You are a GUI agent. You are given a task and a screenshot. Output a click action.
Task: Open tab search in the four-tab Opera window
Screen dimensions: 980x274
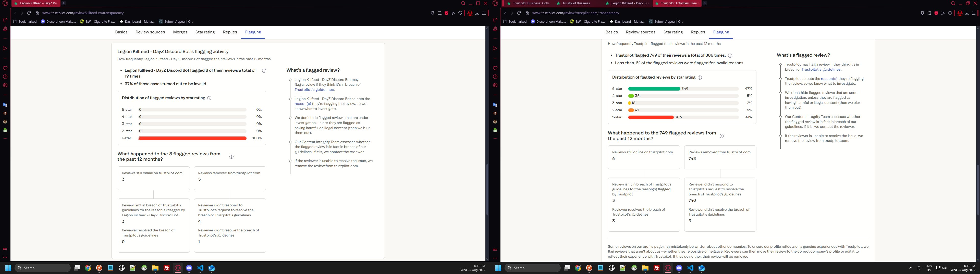pyautogui.click(x=953, y=3)
